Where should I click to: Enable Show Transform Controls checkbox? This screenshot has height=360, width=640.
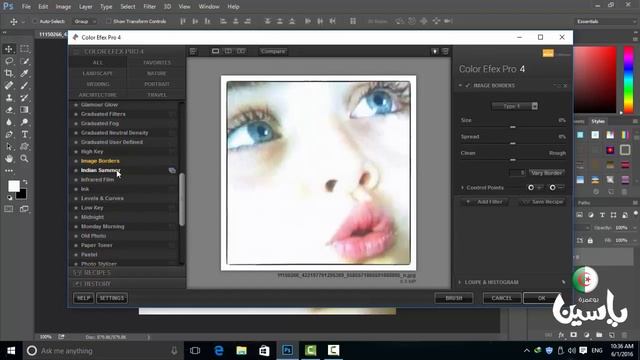[x=108, y=21]
